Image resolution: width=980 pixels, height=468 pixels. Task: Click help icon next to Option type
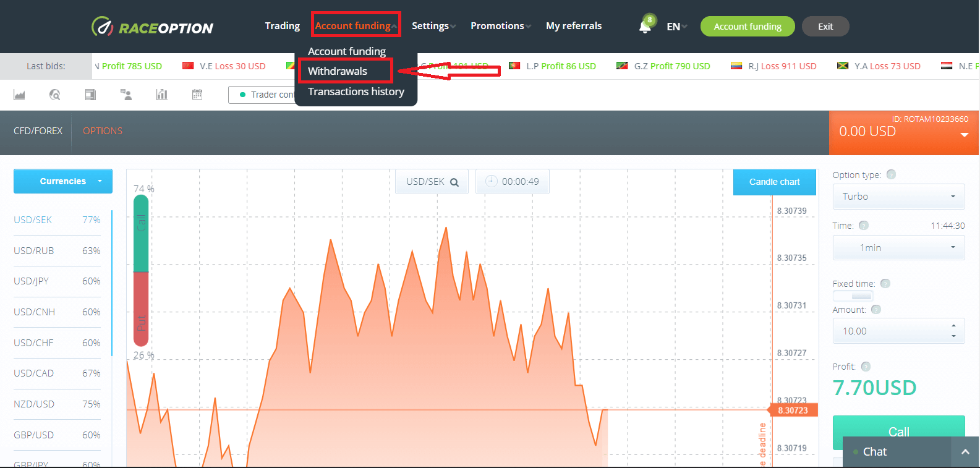click(891, 174)
